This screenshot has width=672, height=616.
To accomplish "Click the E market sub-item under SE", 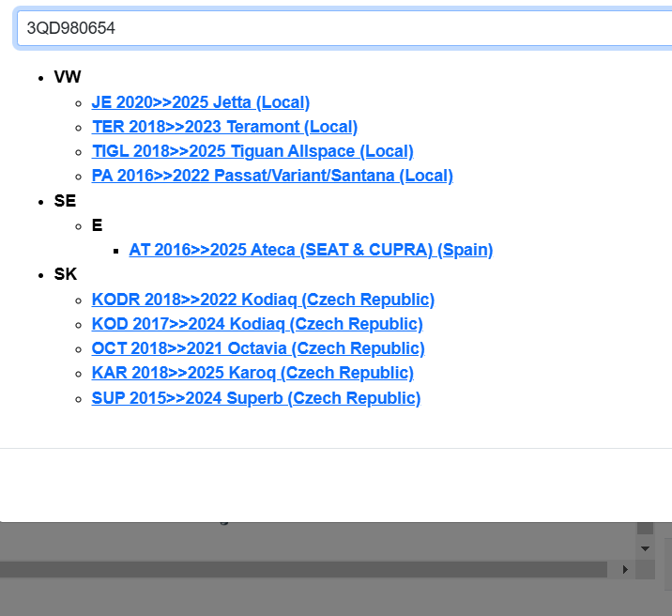I will tap(97, 225).
